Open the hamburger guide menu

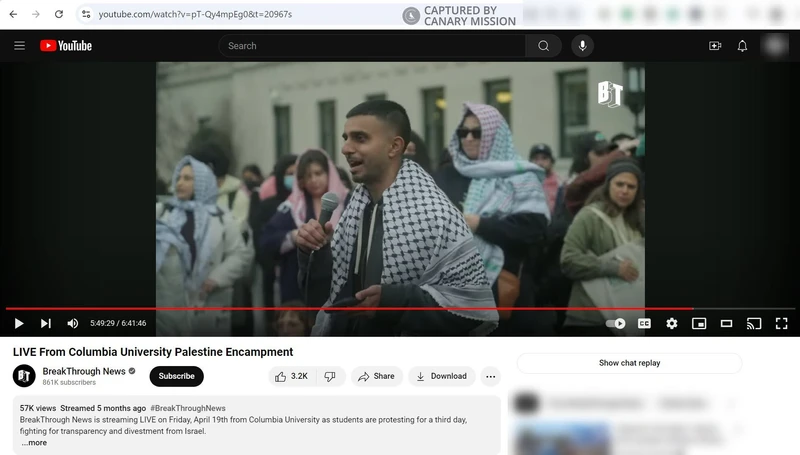coord(20,46)
